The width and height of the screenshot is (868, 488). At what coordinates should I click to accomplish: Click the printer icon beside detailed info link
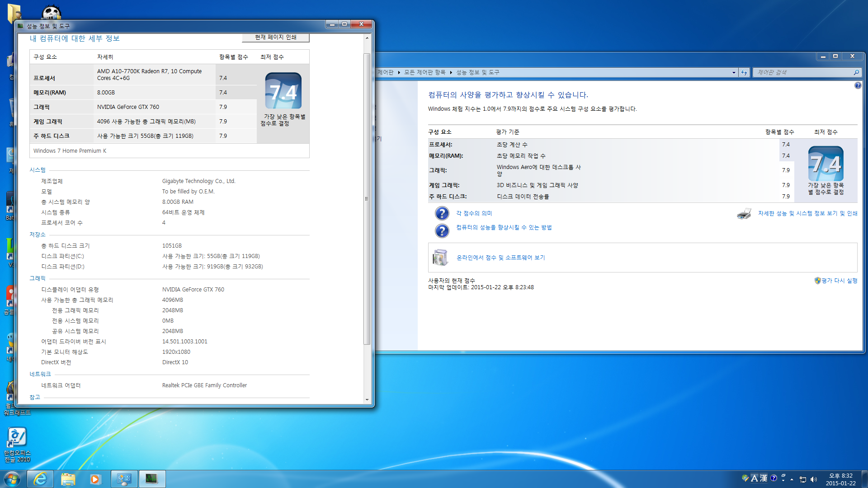744,214
